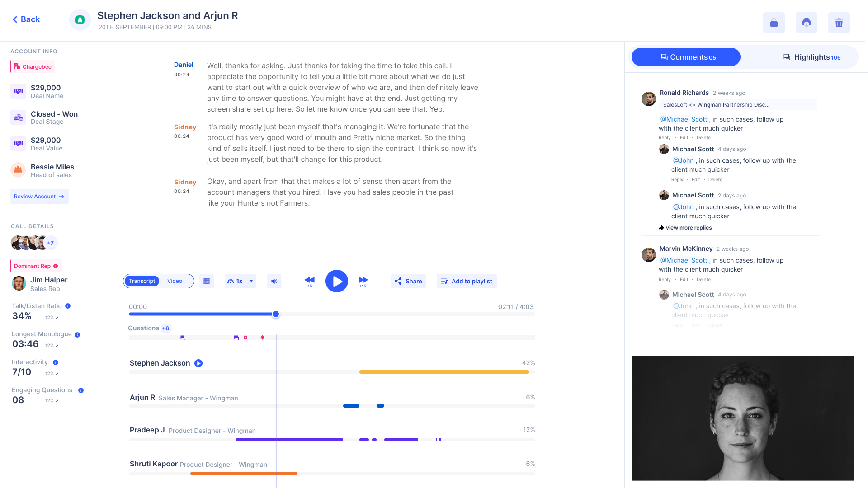The width and height of the screenshot is (868, 488).
Task: Rewind 15 seconds
Action: pos(309,282)
